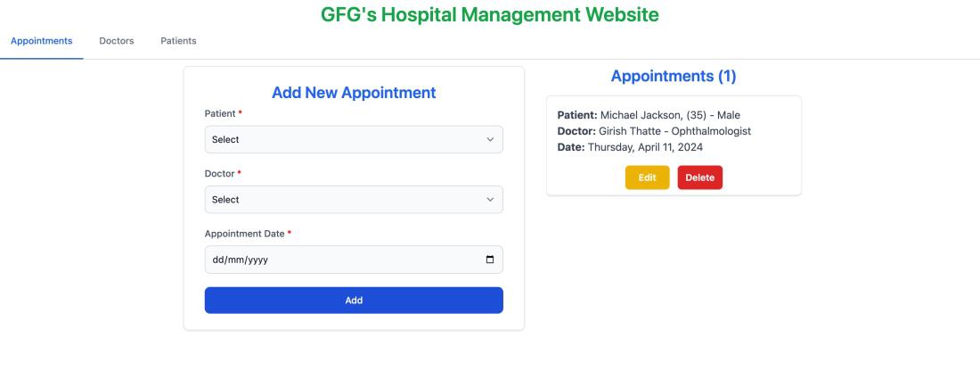The image size is (980, 371).
Task: Select the Appointments tab
Action: click(x=42, y=41)
